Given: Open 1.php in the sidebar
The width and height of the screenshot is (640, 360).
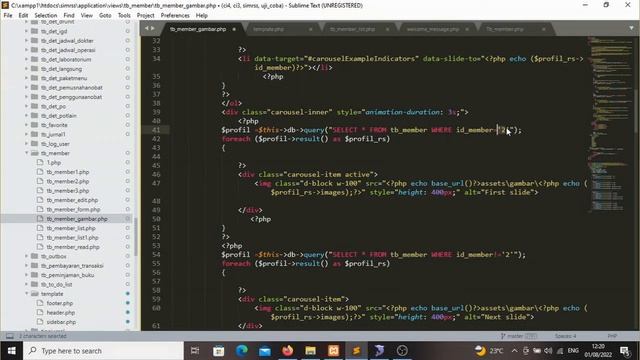Looking at the screenshot, I should pyautogui.click(x=53, y=162).
